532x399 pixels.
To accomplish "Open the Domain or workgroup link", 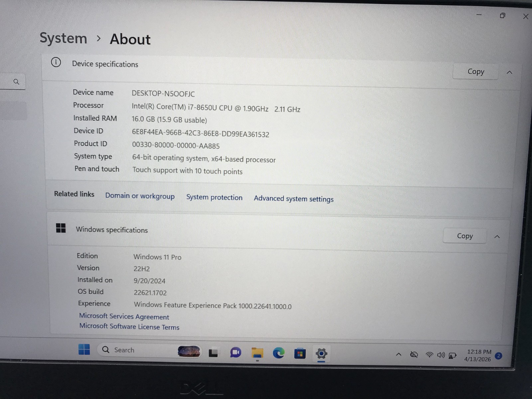I will pyautogui.click(x=140, y=196).
